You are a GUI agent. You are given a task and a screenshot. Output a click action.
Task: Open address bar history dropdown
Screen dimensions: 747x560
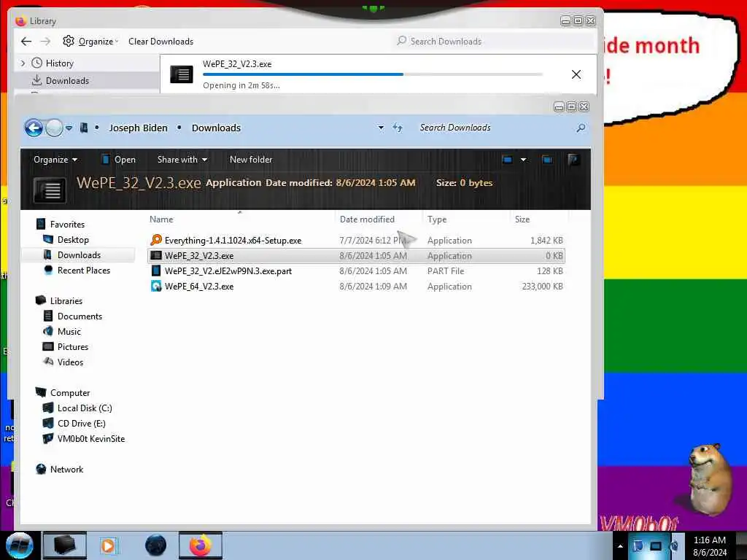381,128
